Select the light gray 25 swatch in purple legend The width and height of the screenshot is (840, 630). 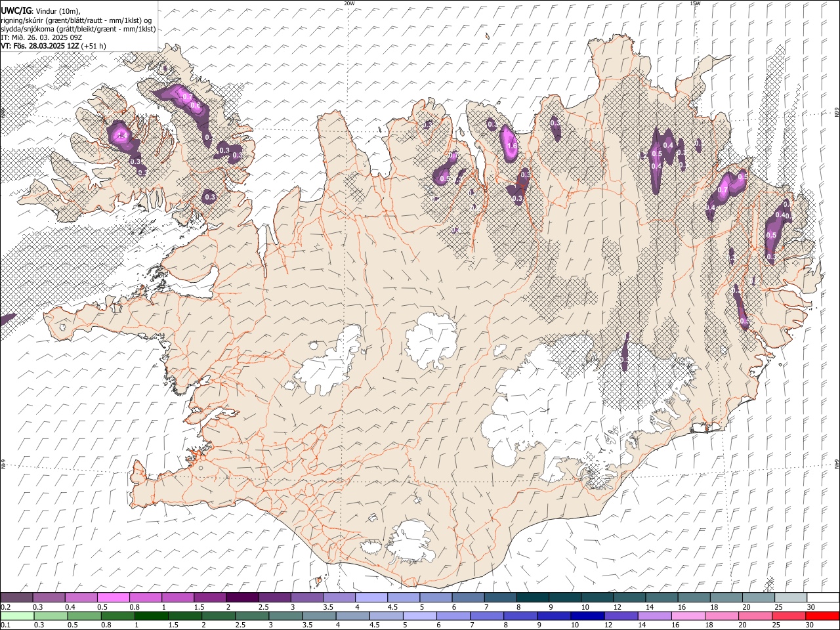click(790, 597)
